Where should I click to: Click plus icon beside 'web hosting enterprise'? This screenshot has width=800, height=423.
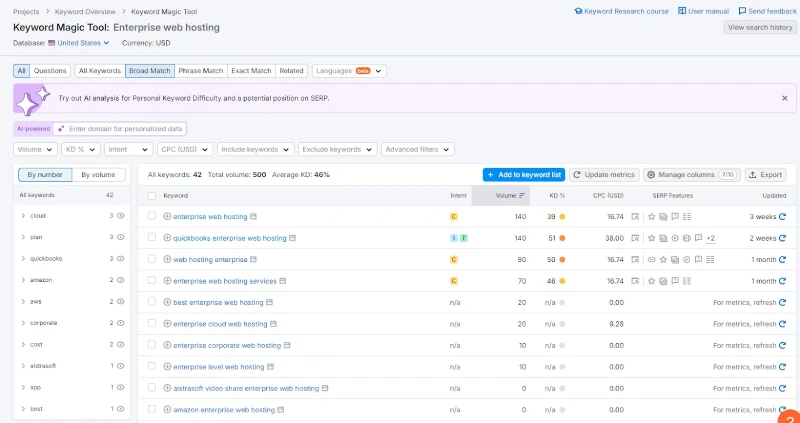[x=167, y=259]
